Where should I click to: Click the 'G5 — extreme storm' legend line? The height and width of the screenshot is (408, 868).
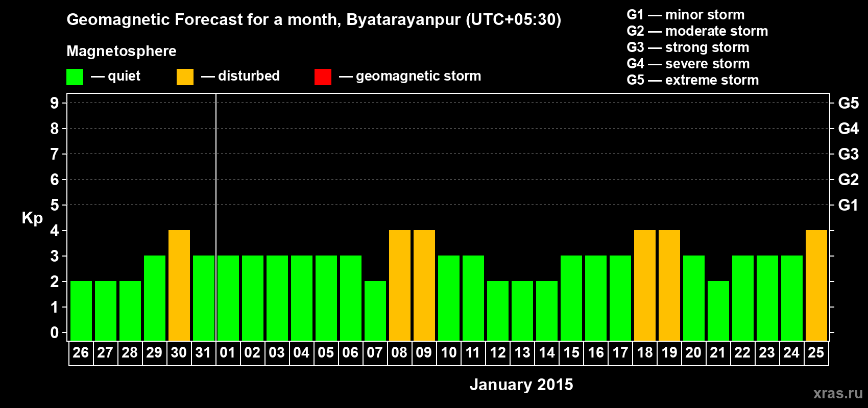click(693, 80)
